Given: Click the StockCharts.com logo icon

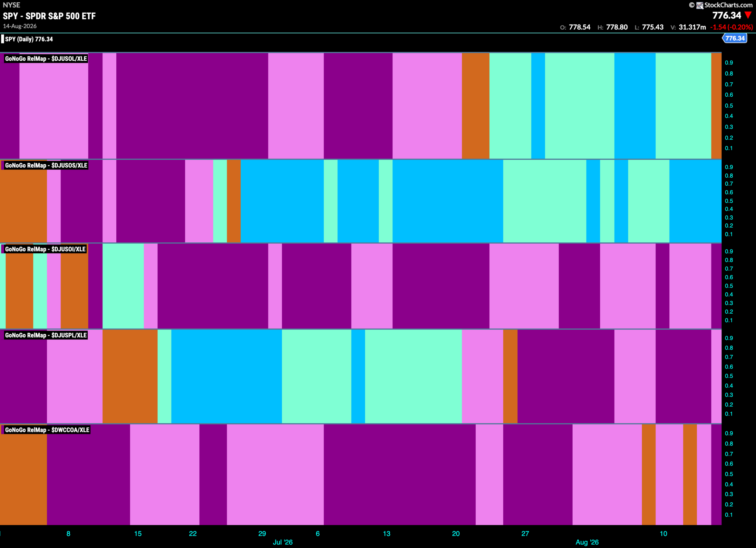Looking at the screenshot, I should 700,5.
